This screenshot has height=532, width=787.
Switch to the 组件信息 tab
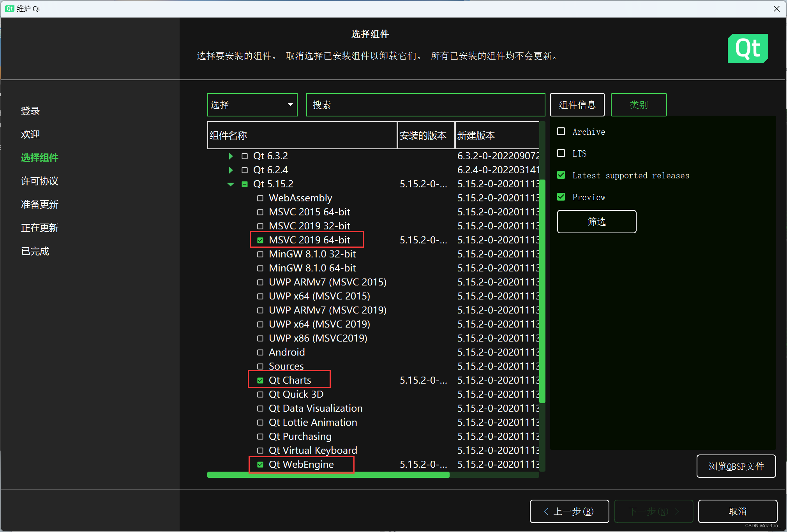(x=577, y=105)
